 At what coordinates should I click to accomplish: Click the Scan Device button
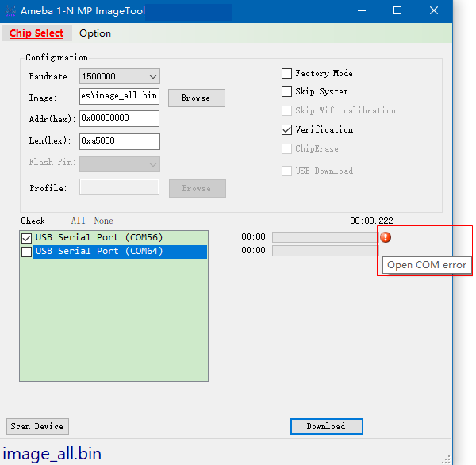coord(37,426)
